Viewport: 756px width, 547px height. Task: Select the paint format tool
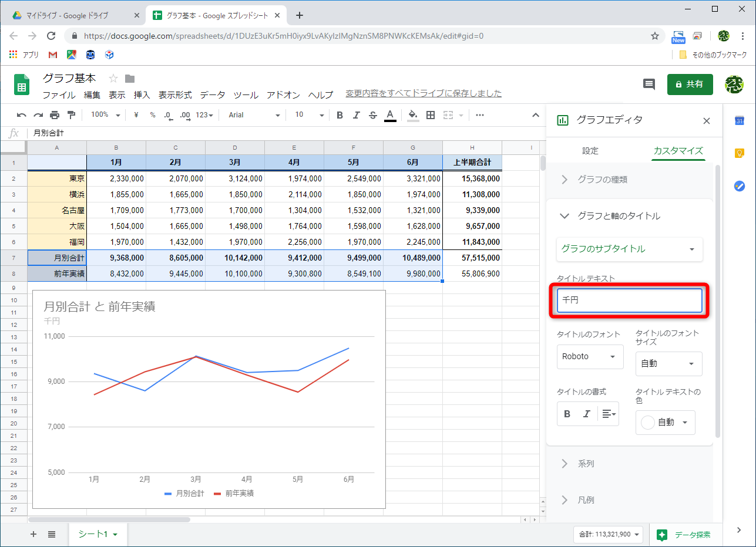72,115
